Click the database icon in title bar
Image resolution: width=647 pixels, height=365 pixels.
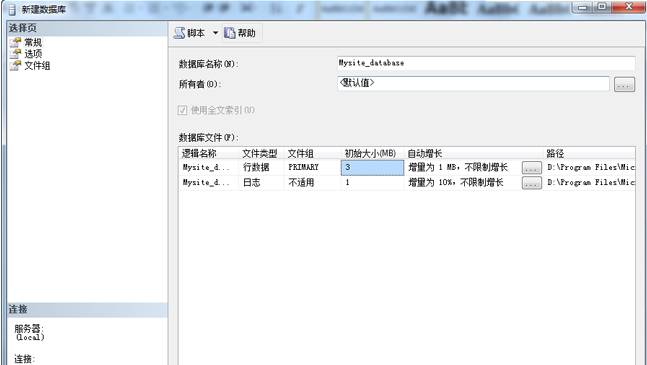(x=12, y=9)
